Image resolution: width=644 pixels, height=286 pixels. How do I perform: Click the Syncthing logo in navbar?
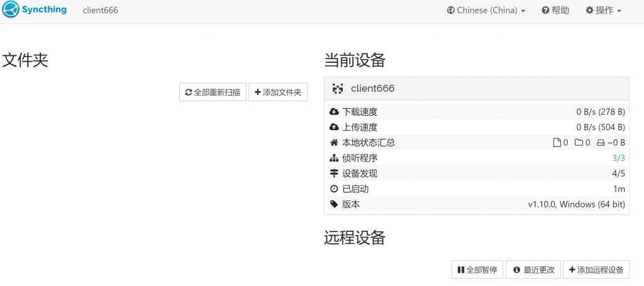click(x=34, y=10)
